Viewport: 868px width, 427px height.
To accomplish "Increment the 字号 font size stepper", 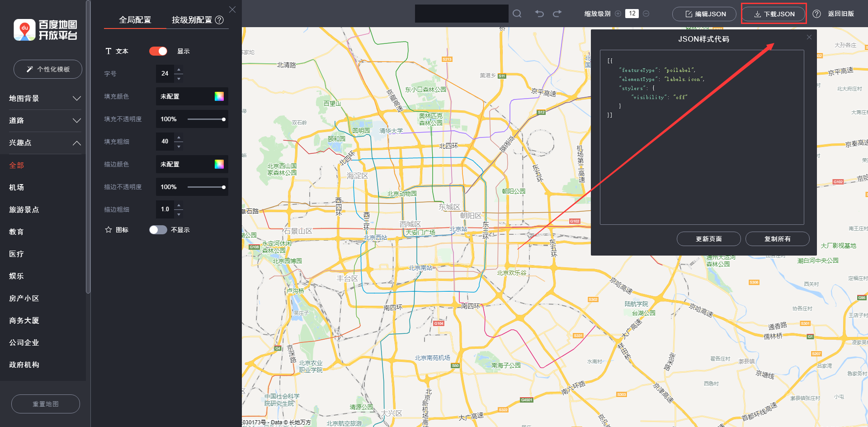I will pyautogui.click(x=179, y=69).
